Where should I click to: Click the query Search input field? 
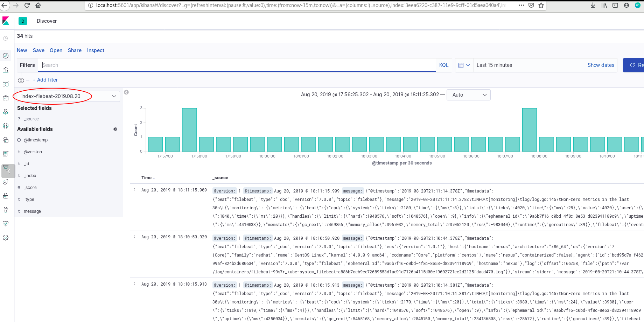click(x=238, y=65)
